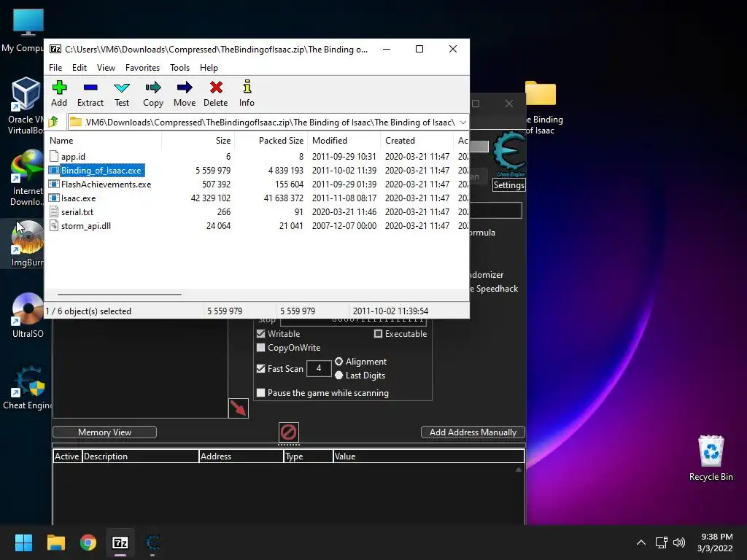Toggle the Writable checkbox
Image resolution: width=747 pixels, height=560 pixels.
click(x=260, y=334)
